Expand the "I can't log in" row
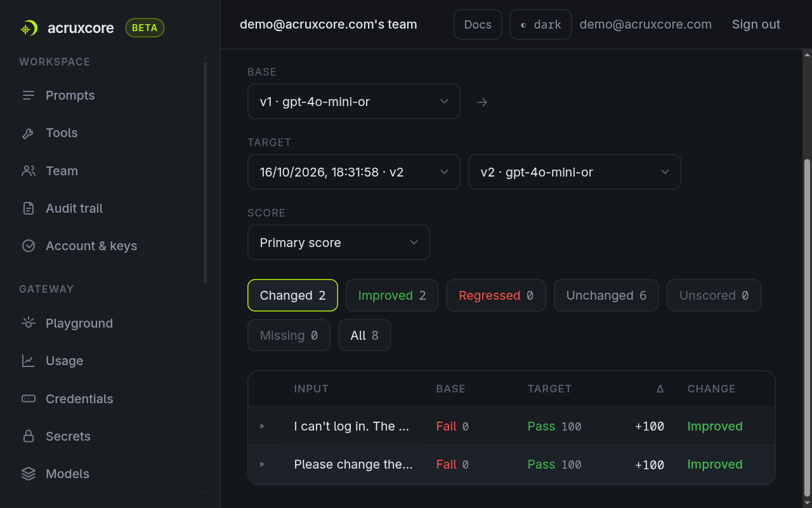The height and width of the screenshot is (508, 812). coord(263,426)
